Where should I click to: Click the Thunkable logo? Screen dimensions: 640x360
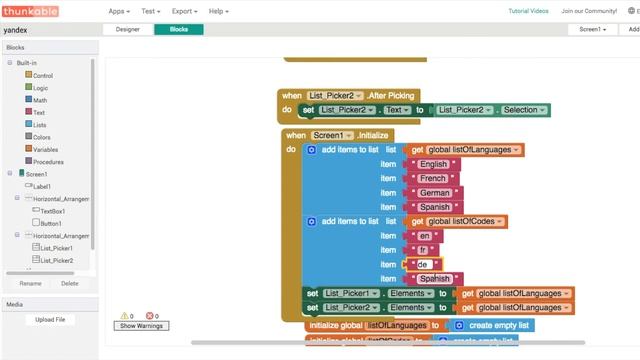(31, 11)
